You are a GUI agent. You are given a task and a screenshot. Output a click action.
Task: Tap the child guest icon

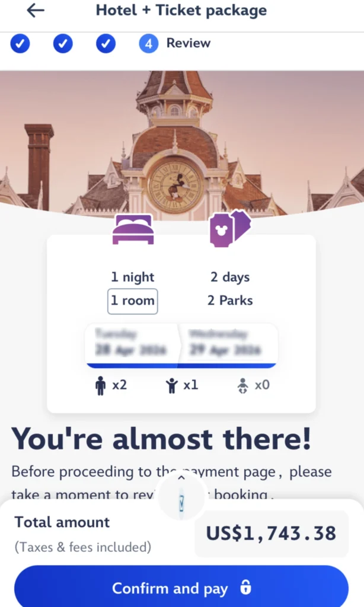pyautogui.click(x=172, y=386)
